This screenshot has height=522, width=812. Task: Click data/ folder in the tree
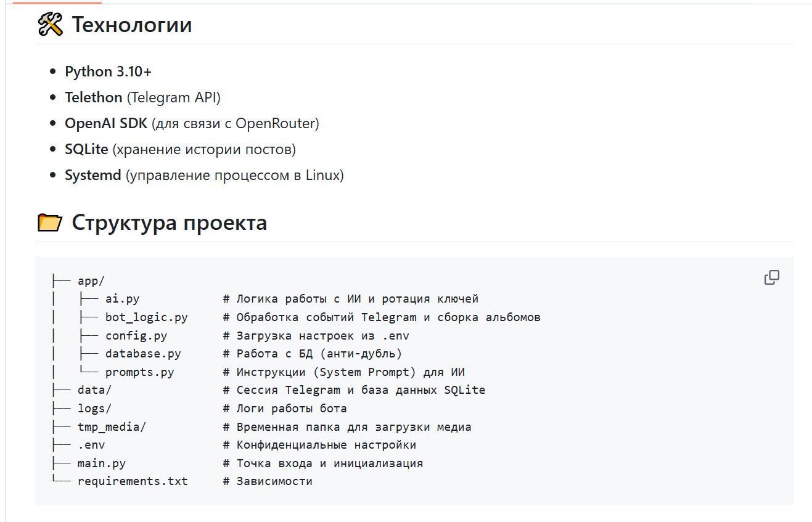pos(94,390)
